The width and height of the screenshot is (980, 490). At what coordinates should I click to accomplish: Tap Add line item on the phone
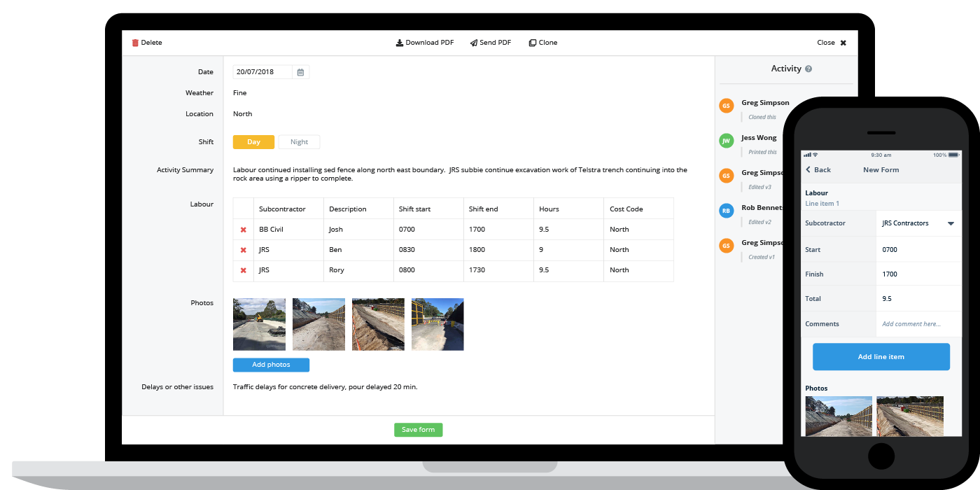tap(881, 357)
